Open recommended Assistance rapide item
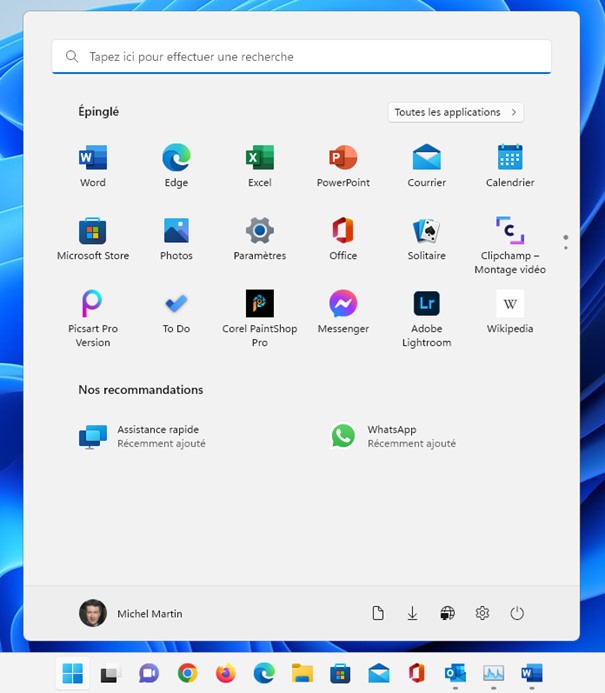The width and height of the screenshot is (605, 693). point(143,436)
